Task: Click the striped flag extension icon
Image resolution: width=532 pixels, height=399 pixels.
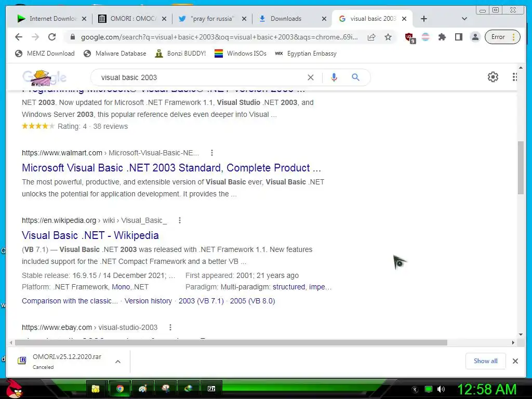Action: 425,37
